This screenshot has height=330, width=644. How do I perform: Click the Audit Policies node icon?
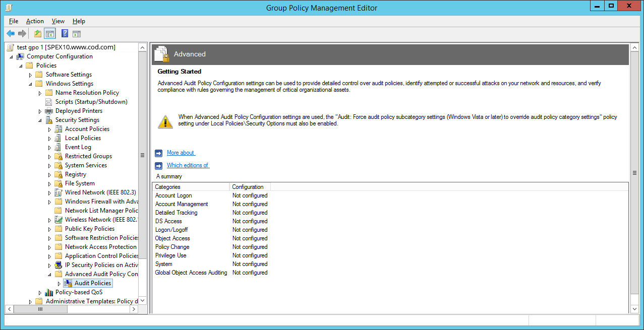point(68,283)
